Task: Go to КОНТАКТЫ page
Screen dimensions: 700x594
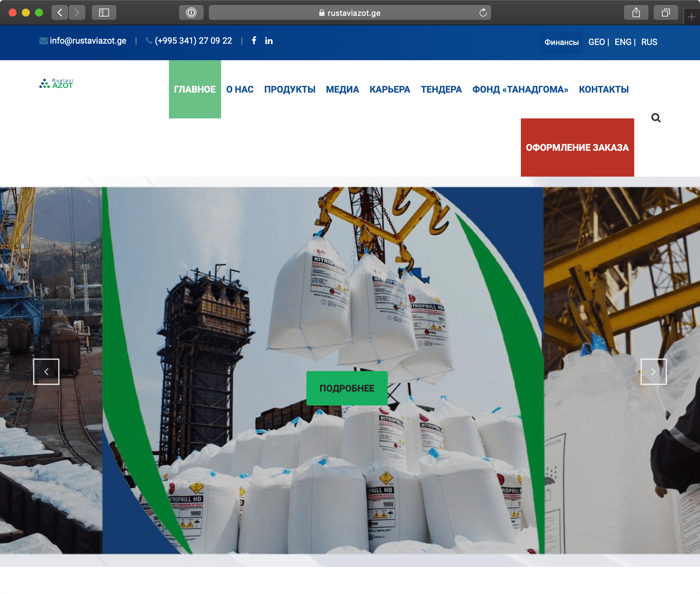Action: 603,90
